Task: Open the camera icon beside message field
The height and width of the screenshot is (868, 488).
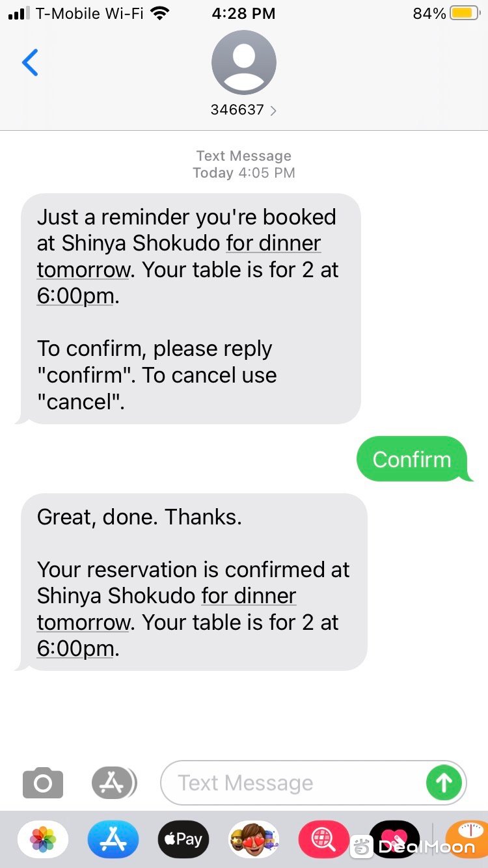Action: click(x=43, y=783)
